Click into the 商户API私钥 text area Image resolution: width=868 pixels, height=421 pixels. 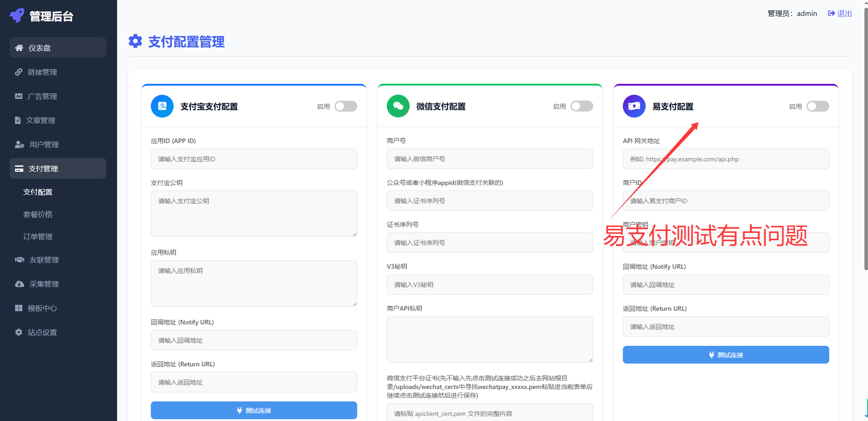tap(490, 339)
